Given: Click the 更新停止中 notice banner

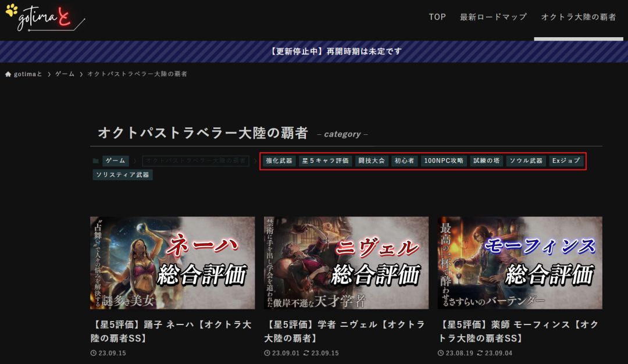Looking at the screenshot, I should tap(314, 51).
